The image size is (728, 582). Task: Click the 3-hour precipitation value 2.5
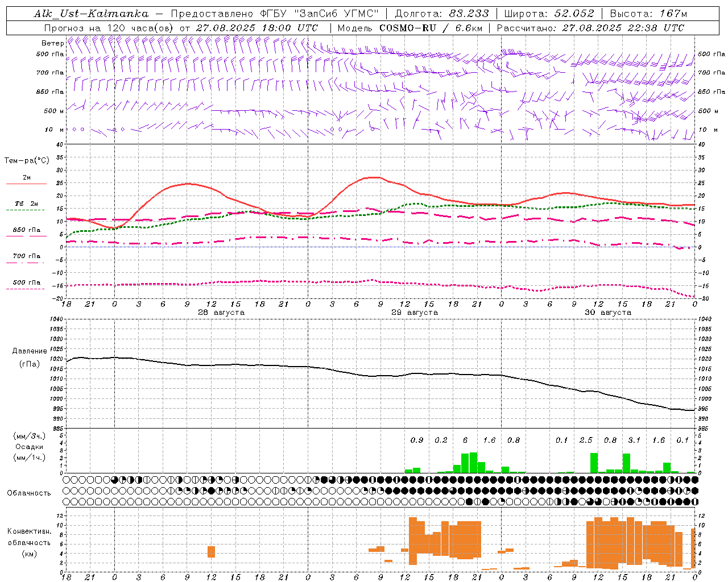(586, 440)
